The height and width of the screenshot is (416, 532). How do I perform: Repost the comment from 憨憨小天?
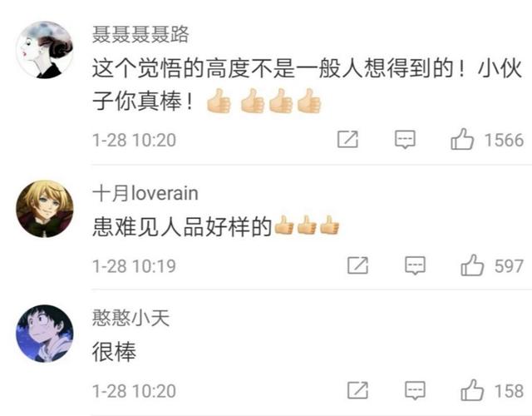click(x=358, y=390)
